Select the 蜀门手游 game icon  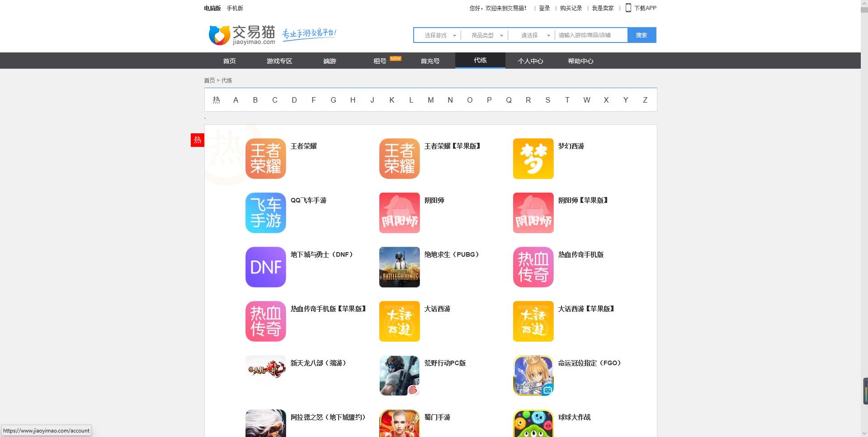click(400, 423)
